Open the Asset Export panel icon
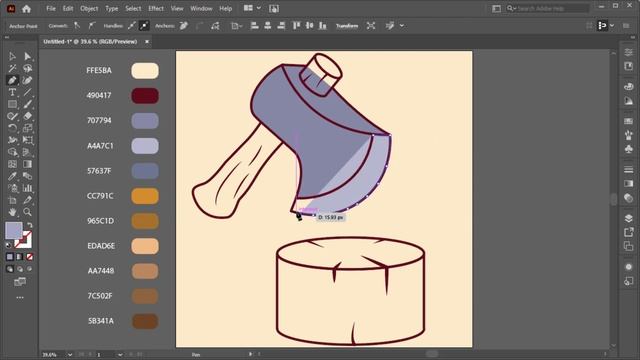Image resolution: width=640 pixels, height=360 pixels. pos(629,232)
